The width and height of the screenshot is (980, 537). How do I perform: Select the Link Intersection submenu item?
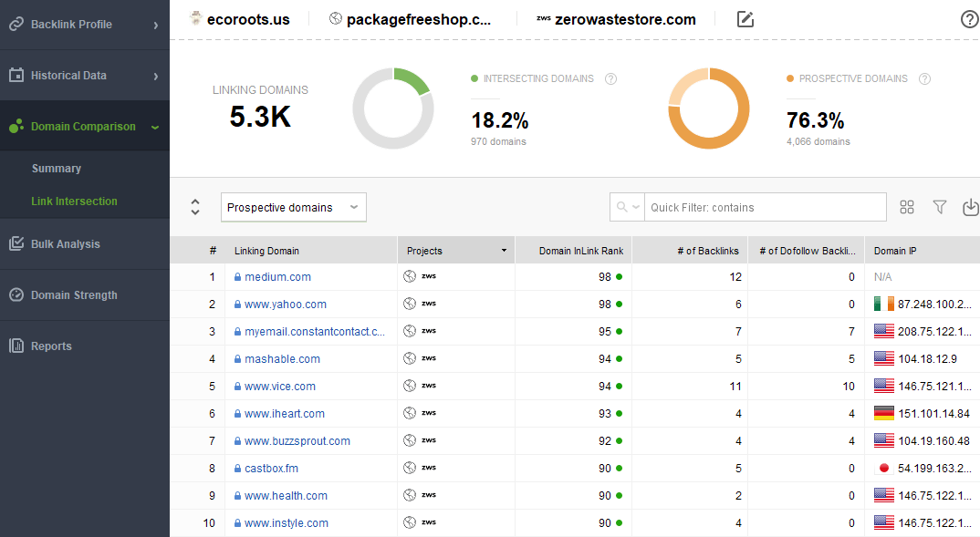click(x=75, y=201)
